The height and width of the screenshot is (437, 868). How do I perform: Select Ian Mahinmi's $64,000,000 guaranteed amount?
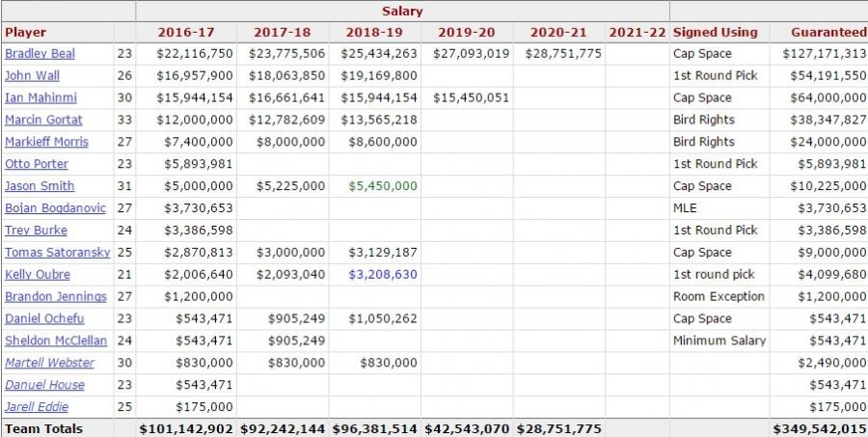828,98
